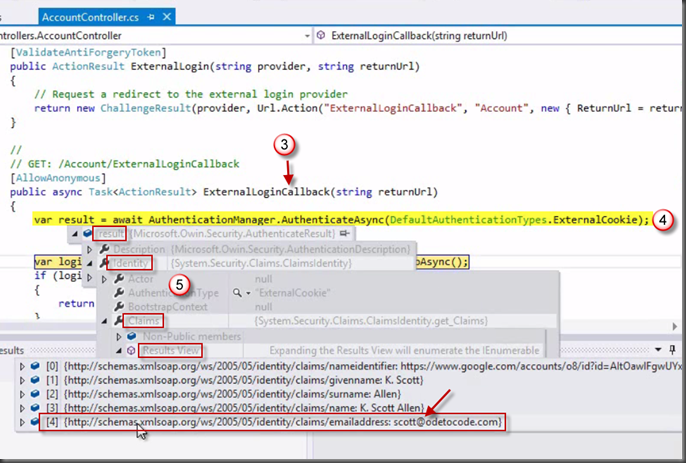The width and height of the screenshot is (686, 463).
Task: Open the results panel window position dropdown
Action: pos(658,350)
